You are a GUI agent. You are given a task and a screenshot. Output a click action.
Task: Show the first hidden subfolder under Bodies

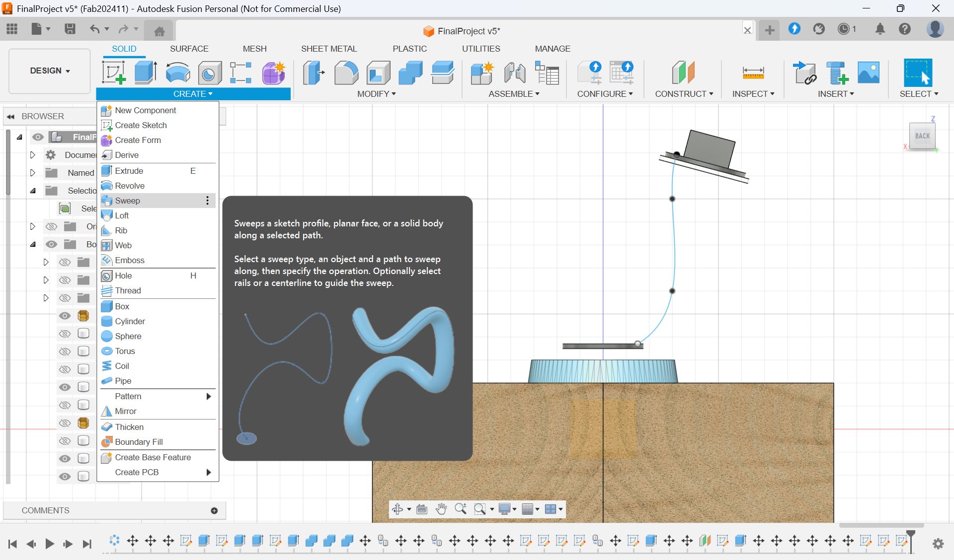(x=65, y=262)
